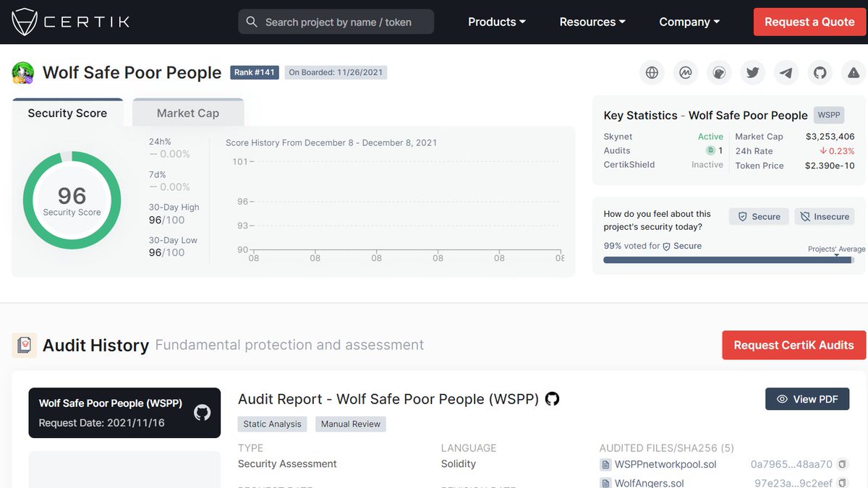Click the 30-Day High value
This screenshot has width=868, height=488.
166,220
